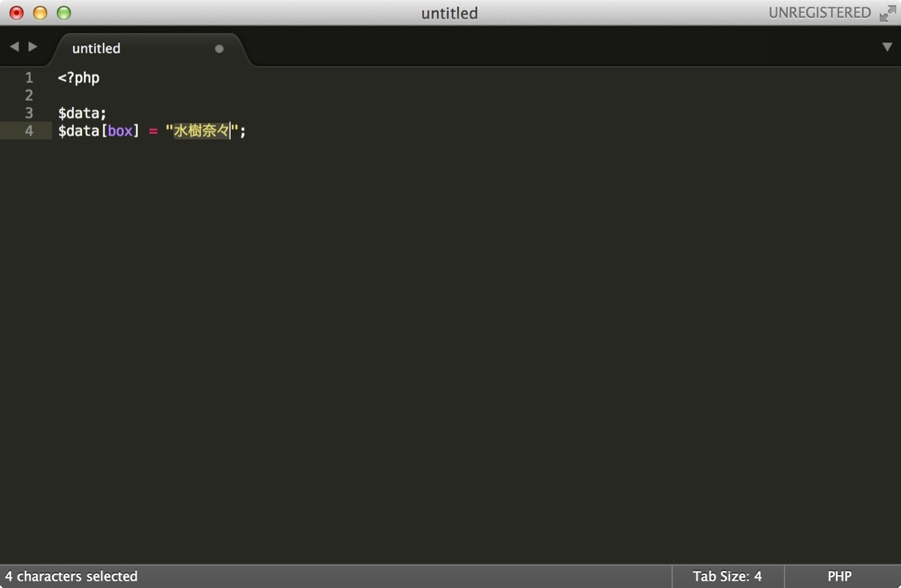
Task: Change the PHP syntax selector
Action: pos(840,576)
